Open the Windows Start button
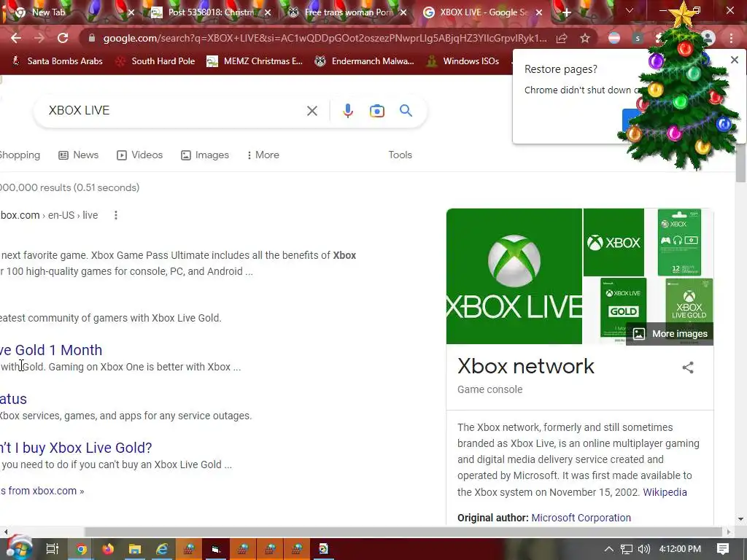 (19, 549)
